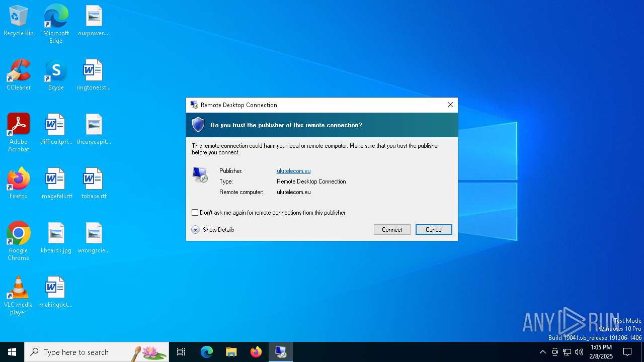Image resolution: width=644 pixels, height=362 pixels.
Task: Open Edge from the taskbar
Action: click(x=207, y=352)
